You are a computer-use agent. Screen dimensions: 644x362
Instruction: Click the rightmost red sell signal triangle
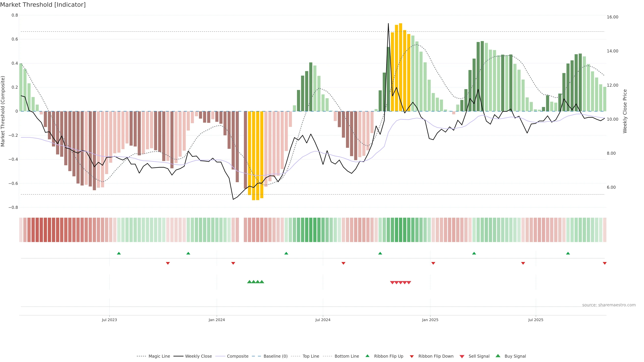tap(409, 283)
